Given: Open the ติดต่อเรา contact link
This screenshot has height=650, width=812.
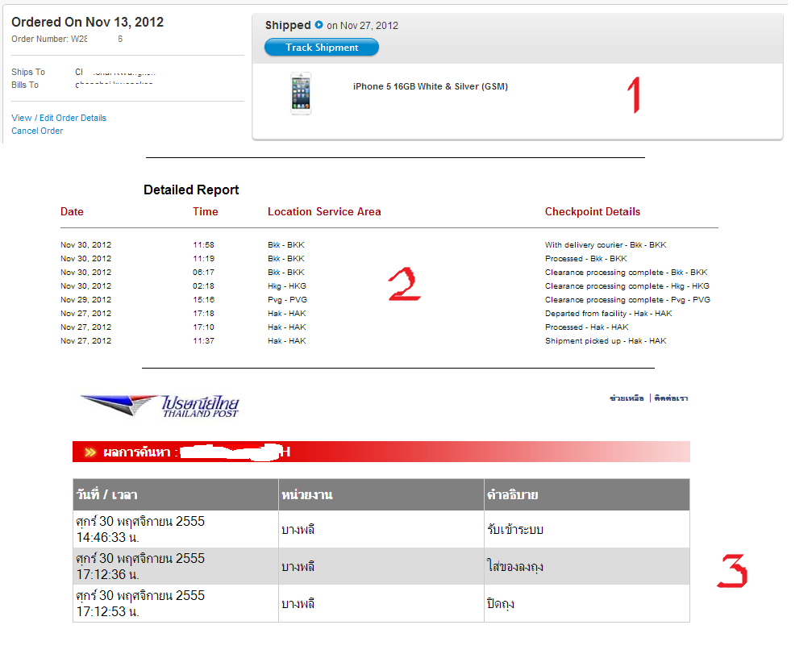Looking at the screenshot, I should pyautogui.click(x=671, y=398).
